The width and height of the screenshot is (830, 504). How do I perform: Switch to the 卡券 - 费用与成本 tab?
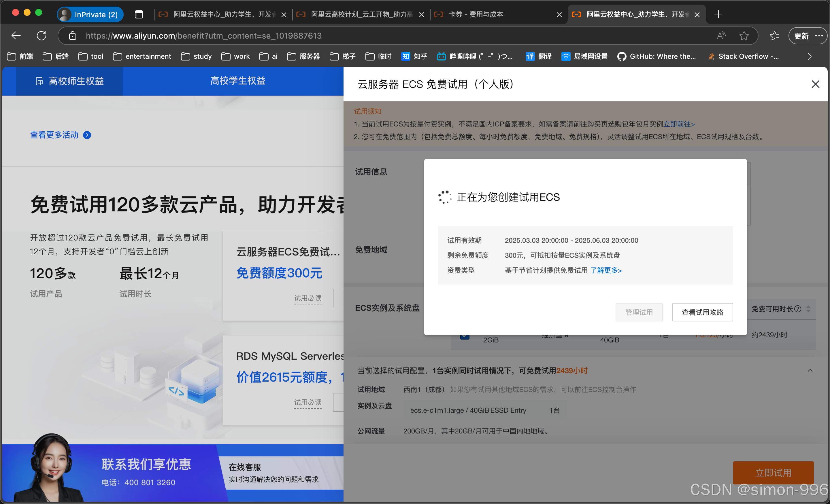point(499,14)
